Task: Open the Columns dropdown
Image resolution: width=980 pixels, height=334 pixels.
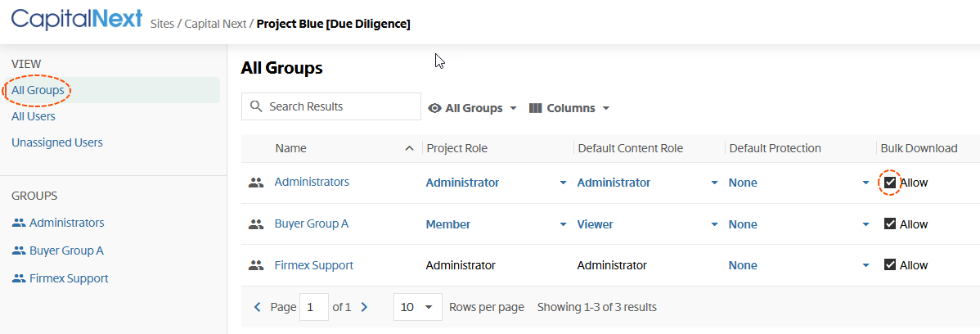Action: point(569,108)
